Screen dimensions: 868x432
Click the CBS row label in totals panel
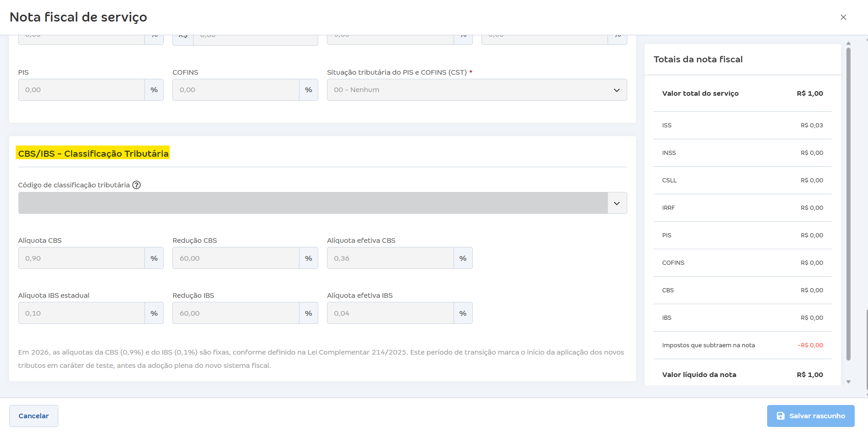coord(668,290)
